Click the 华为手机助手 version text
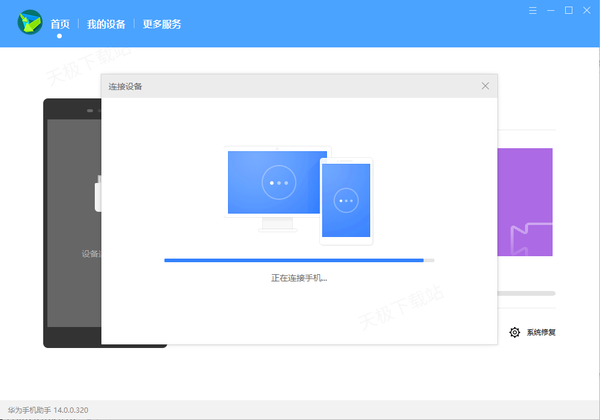This screenshot has width=600, height=420. [x=48, y=410]
